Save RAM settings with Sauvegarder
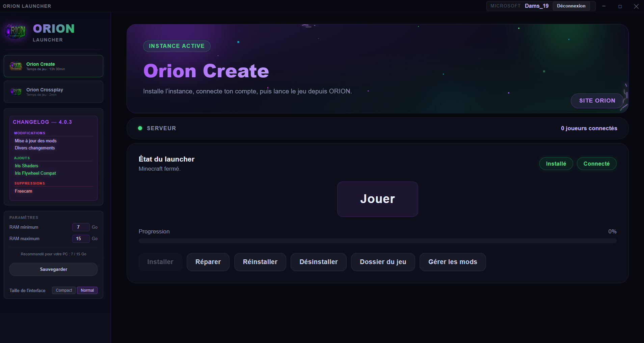 point(53,269)
